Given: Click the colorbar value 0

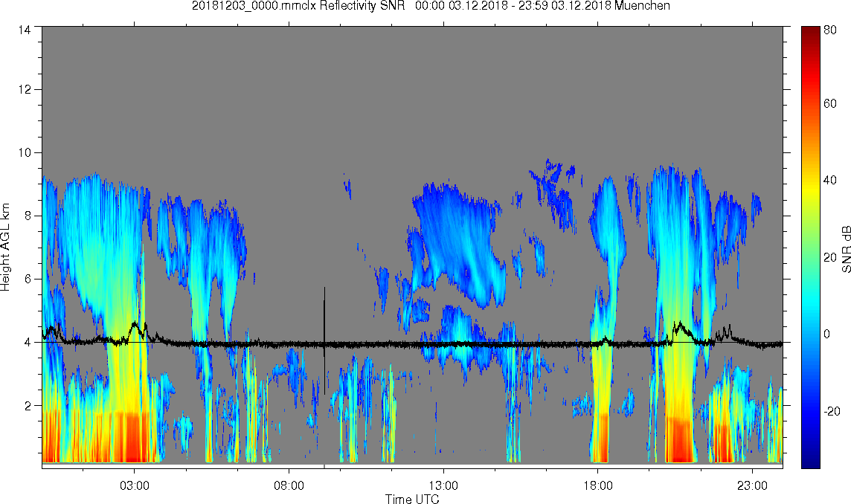Looking at the screenshot, I should (827, 334).
